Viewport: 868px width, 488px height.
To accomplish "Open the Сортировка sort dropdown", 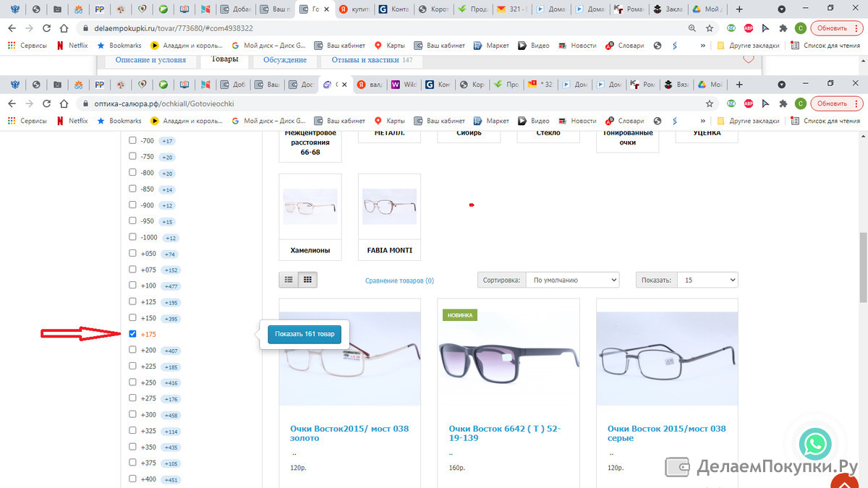I will (x=572, y=280).
